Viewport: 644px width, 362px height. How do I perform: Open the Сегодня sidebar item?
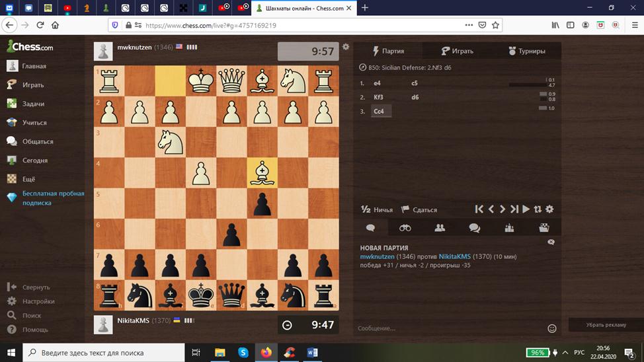coord(27,161)
